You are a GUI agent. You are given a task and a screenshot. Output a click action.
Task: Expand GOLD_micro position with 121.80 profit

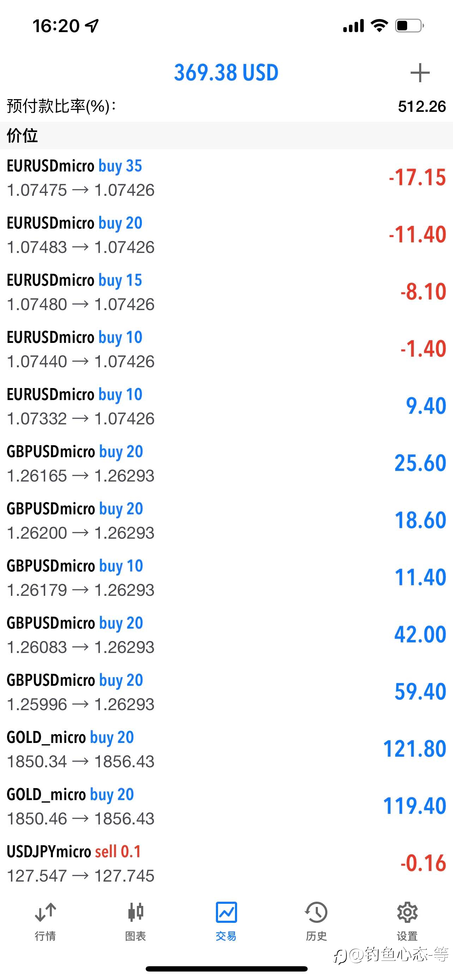(x=226, y=749)
